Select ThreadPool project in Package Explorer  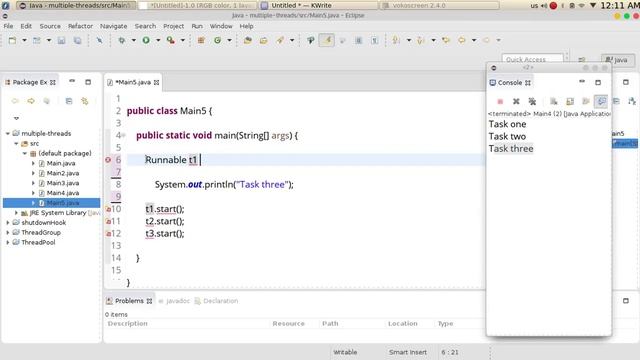click(38, 242)
